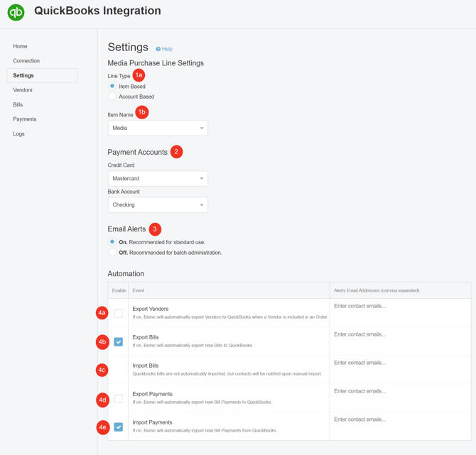The image size is (476, 455).
Task: Click Import Bills contact emails field
Action: click(400, 369)
